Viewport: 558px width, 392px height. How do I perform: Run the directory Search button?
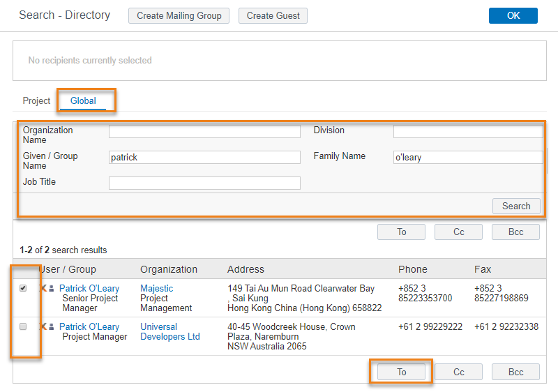[x=515, y=206]
